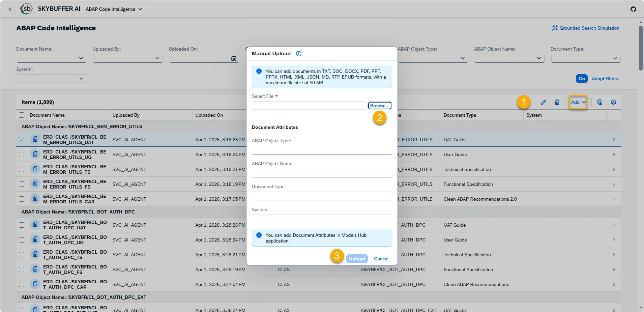This screenshot has width=644, height=312.
Task: Open table settings gear icon
Action: 613,102
